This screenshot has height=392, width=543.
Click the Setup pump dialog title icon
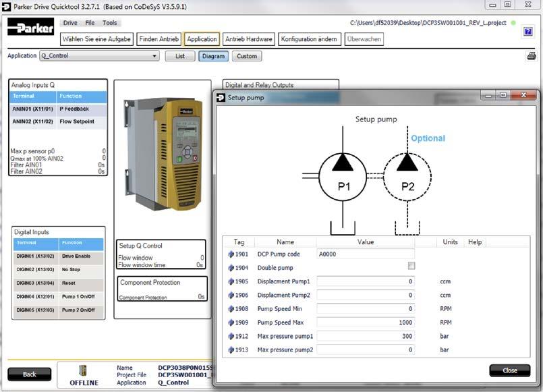pos(221,98)
